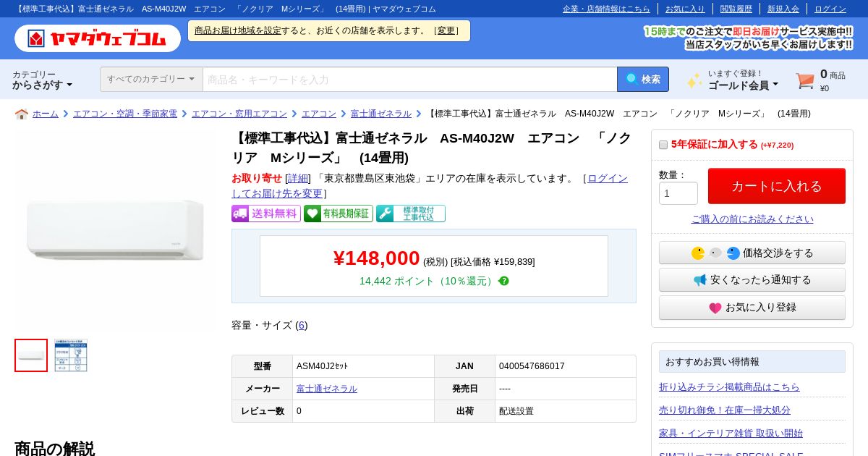Click the 有料長期保証 warranty badge

click(339, 214)
